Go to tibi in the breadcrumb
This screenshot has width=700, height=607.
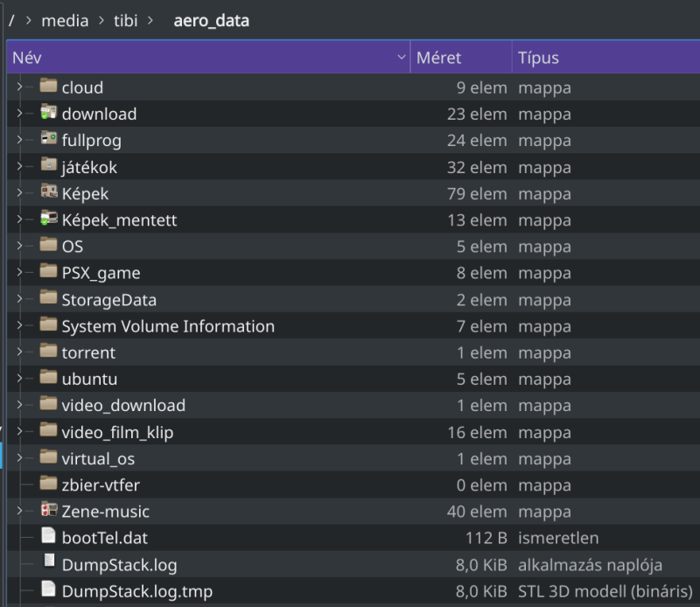pyautogui.click(x=125, y=20)
